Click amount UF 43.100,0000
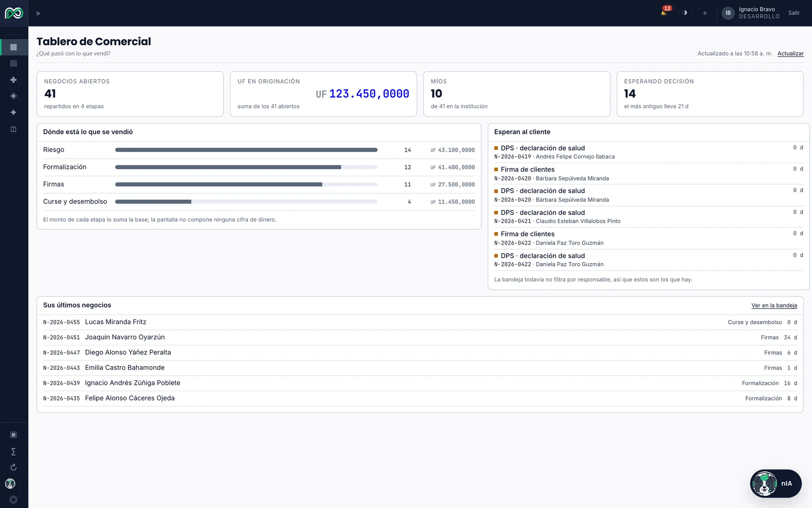This screenshot has width=812, height=508. (x=452, y=150)
